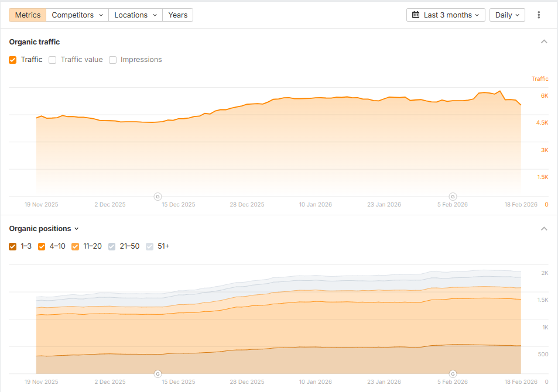558x392 pixels.
Task: Open the Competitors tab menu
Action: pyautogui.click(x=77, y=15)
